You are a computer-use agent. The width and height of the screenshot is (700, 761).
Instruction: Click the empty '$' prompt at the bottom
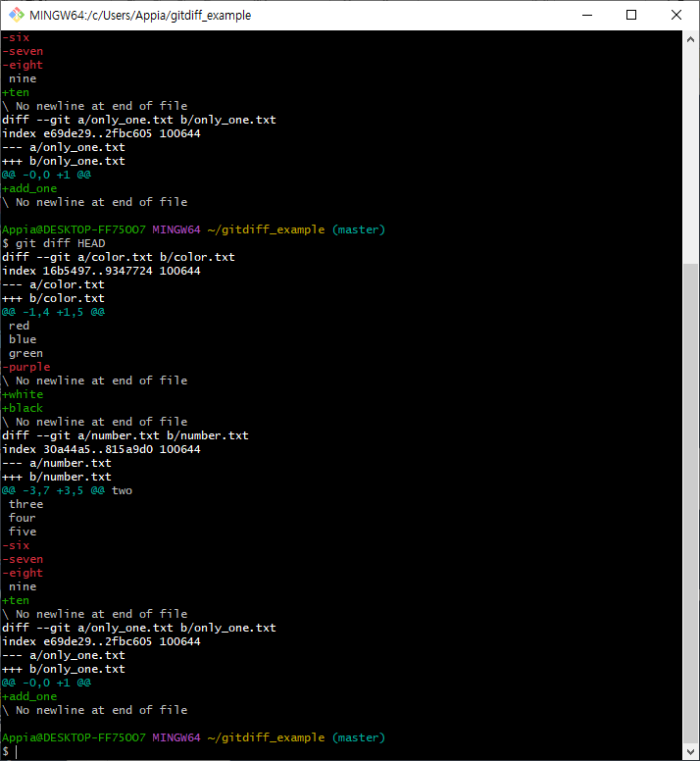click(x=5, y=751)
